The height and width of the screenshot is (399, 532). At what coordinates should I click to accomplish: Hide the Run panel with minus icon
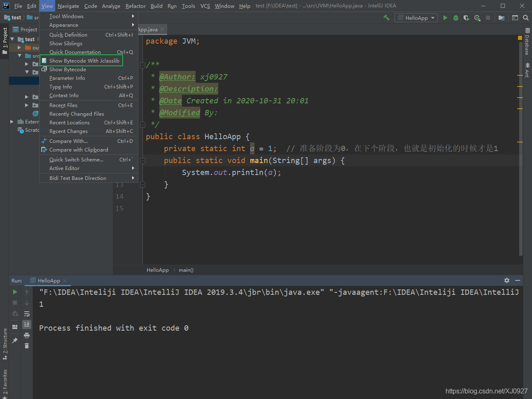click(x=518, y=280)
